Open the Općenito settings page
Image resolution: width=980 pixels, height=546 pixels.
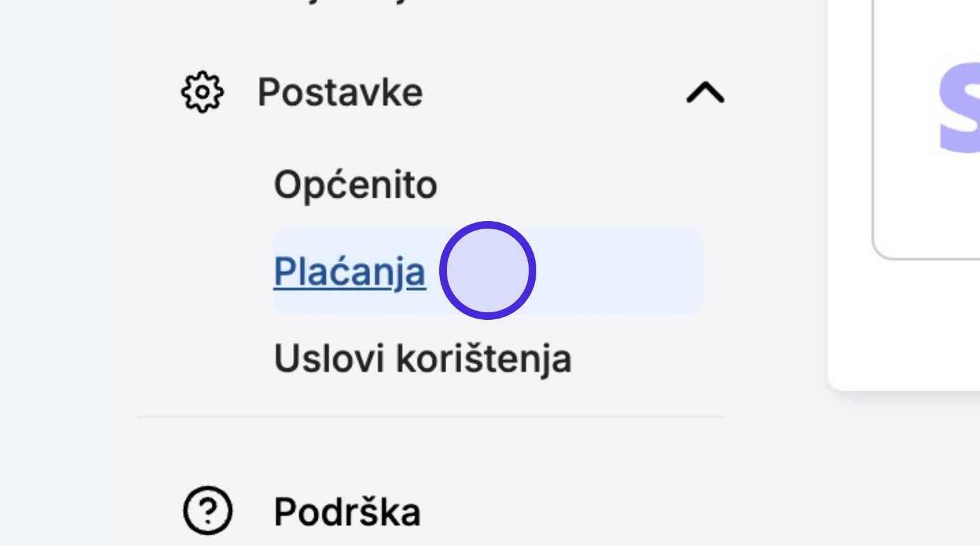[x=355, y=185]
